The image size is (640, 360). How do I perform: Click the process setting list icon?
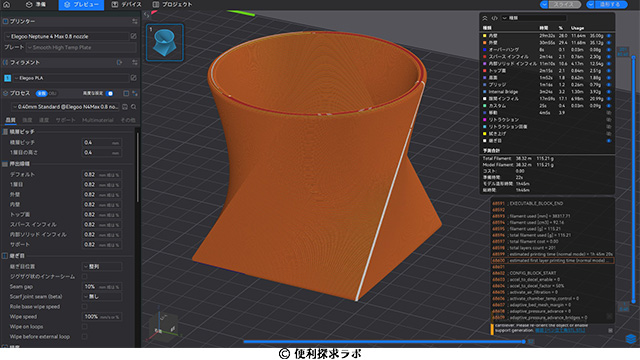(126, 93)
